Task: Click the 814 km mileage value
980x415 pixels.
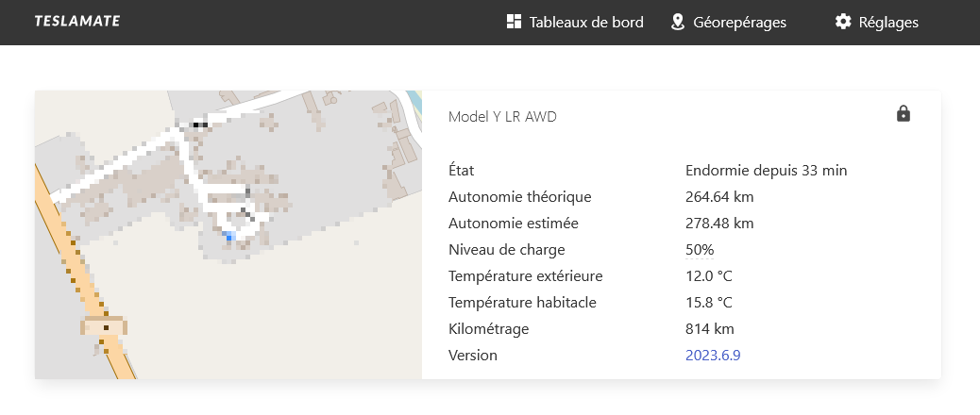Action: click(x=710, y=329)
